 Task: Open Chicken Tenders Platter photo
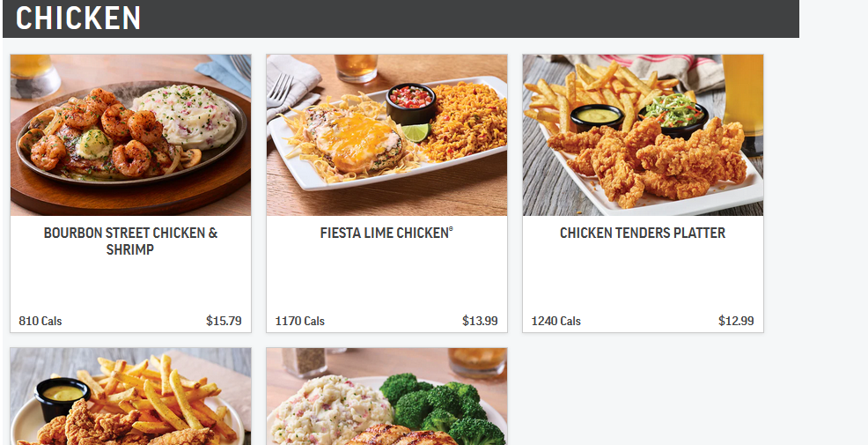[x=643, y=135]
